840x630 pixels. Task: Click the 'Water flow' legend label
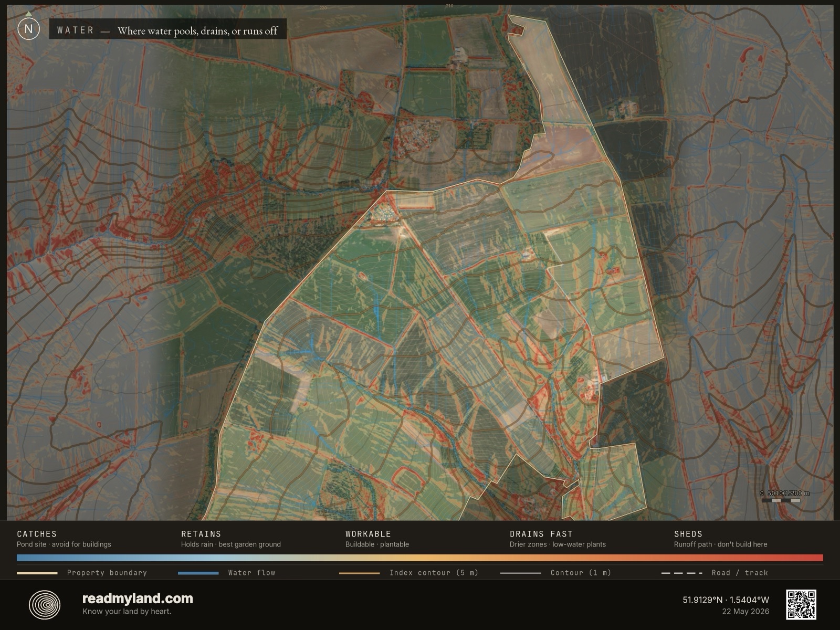coord(252,573)
